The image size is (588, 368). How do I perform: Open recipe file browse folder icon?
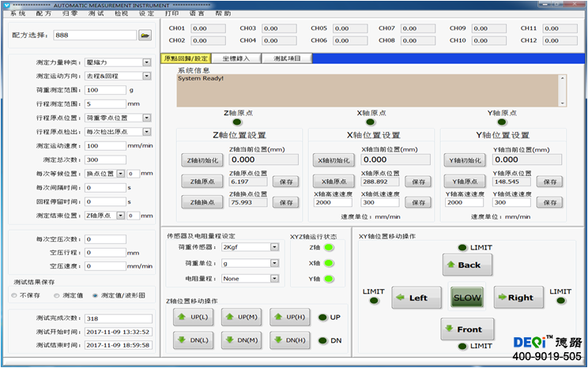tap(145, 36)
